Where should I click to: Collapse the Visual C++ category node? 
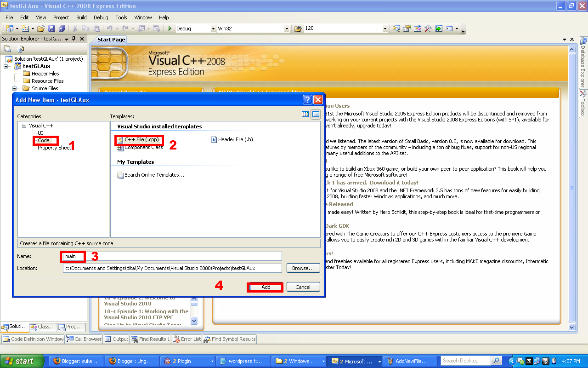(x=24, y=126)
